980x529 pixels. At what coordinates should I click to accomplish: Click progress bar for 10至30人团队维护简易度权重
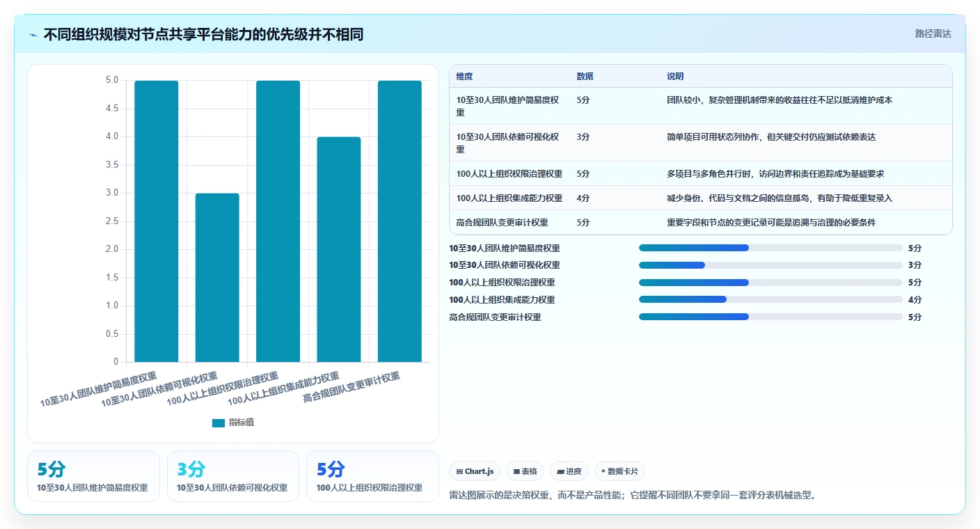click(x=770, y=248)
